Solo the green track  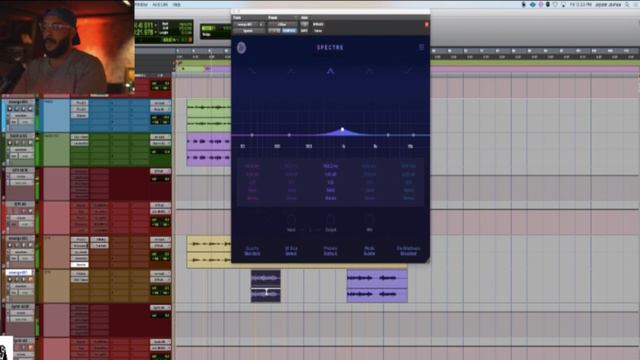(x=23, y=143)
